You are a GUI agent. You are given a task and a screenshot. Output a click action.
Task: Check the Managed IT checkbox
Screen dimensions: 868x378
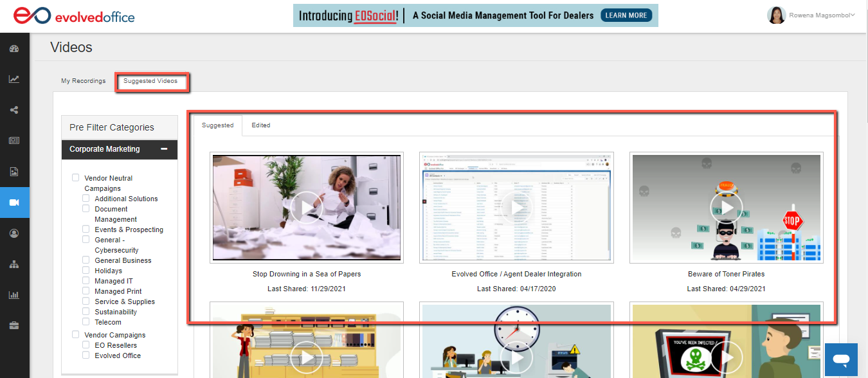86,281
